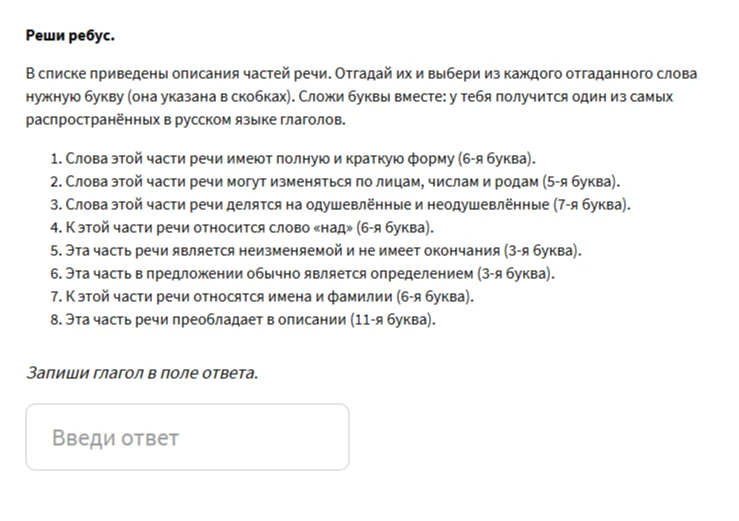The width and height of the screenshot is (739, 521).
Task: Click the first line of the intro paragraph 'В списке приведены'
Action: coord(361,74)
